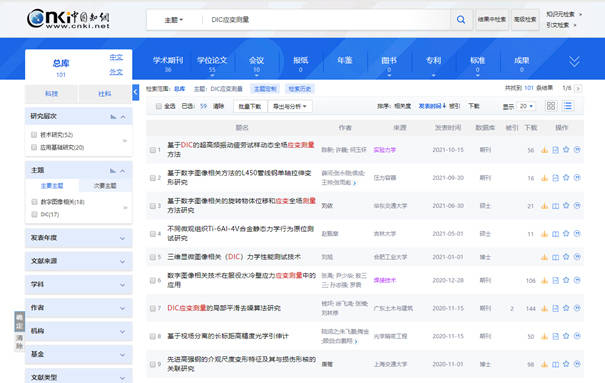Screen dimensions: 605x383
Task: Click the 批量下载 button
Action: click(250, 106)
